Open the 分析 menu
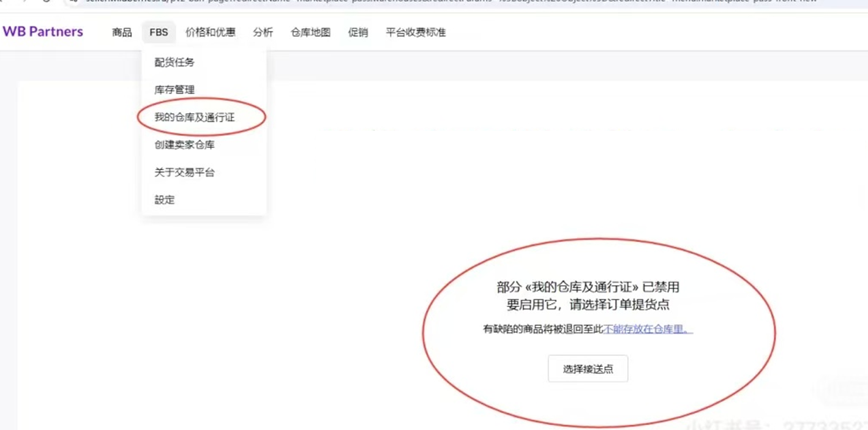The width and height of the screenshot is (868, 430). [x=263, y=32]
